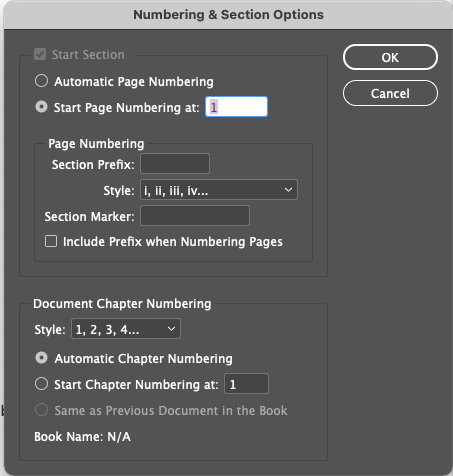Click the OK button
Image resolution: width=453 pixels, height=476 pixels.
pyautogui.click(x=390, y=57)
